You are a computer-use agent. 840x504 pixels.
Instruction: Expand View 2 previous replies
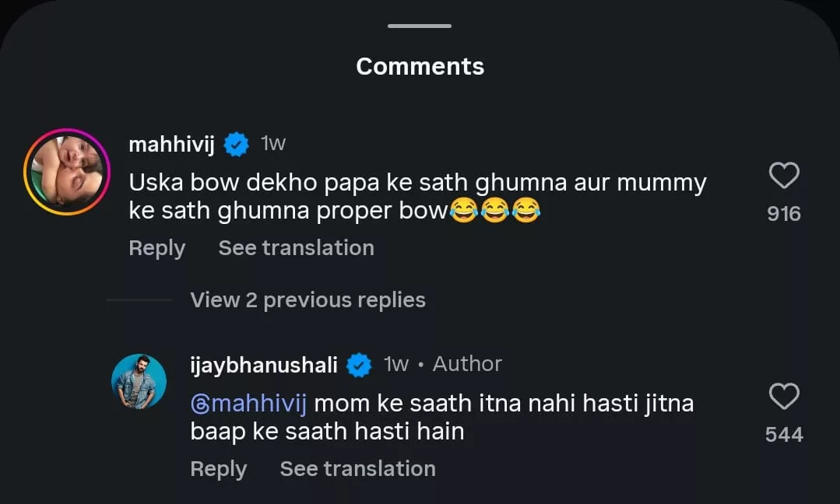pos(308,300)
